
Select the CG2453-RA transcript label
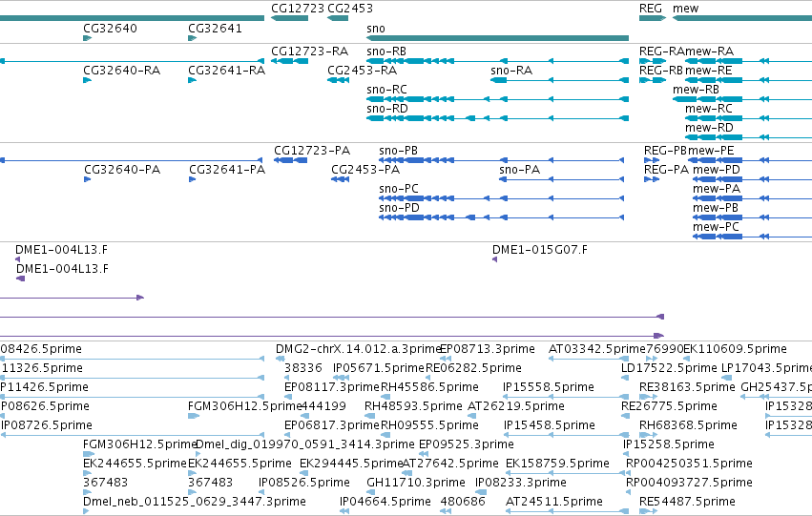click(x=362, y=71)
